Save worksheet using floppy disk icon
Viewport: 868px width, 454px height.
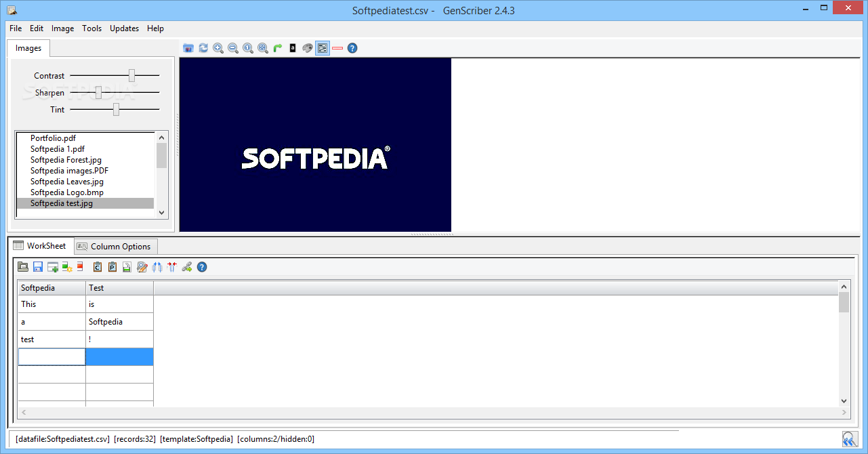point(38,267)
